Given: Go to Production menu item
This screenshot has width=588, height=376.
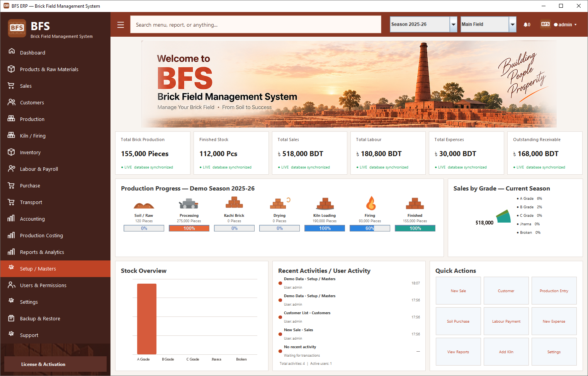Looking at the screenshot, I should pos(55,119).
